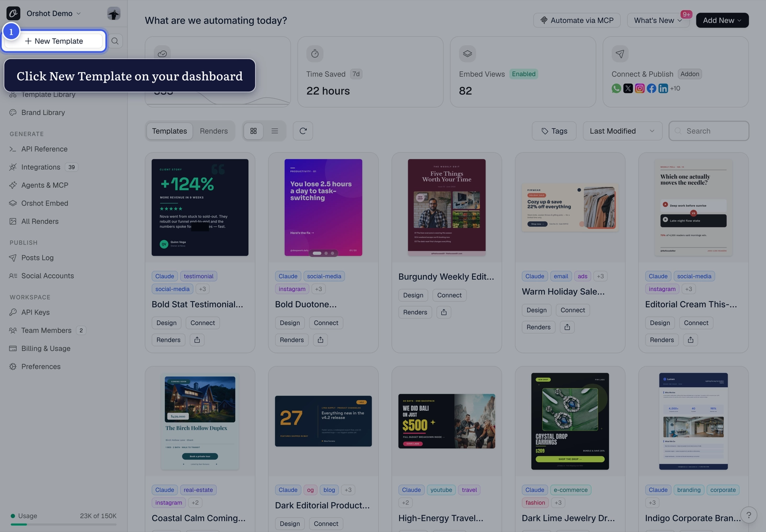Click Connect on Bold Duotone card
766x532 pixels.
(326, 323)
